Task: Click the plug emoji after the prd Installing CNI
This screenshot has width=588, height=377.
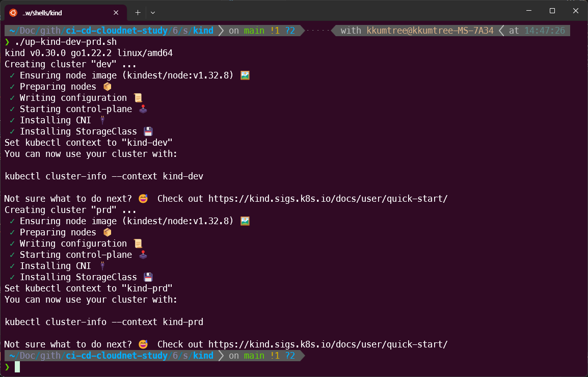Action: click(102, 266)
